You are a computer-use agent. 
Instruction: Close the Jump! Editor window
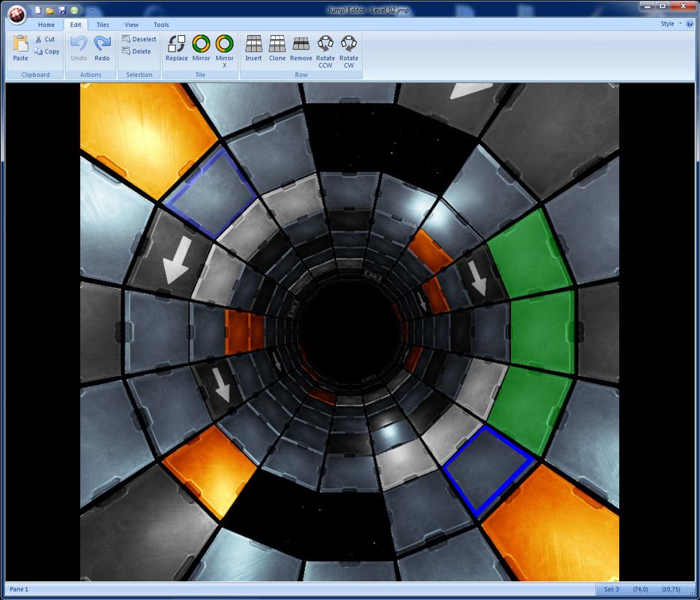[683, 6]
